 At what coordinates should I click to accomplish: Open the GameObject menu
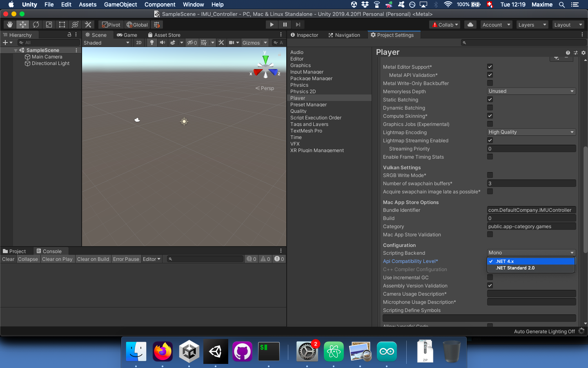pyautogui.click(x=120, y=4)
